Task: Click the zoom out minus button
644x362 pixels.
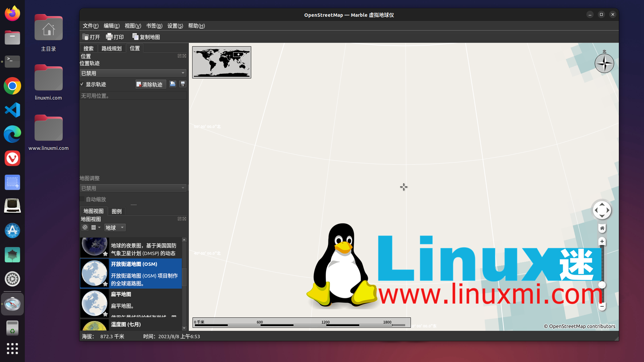Action: pos(602,306)
